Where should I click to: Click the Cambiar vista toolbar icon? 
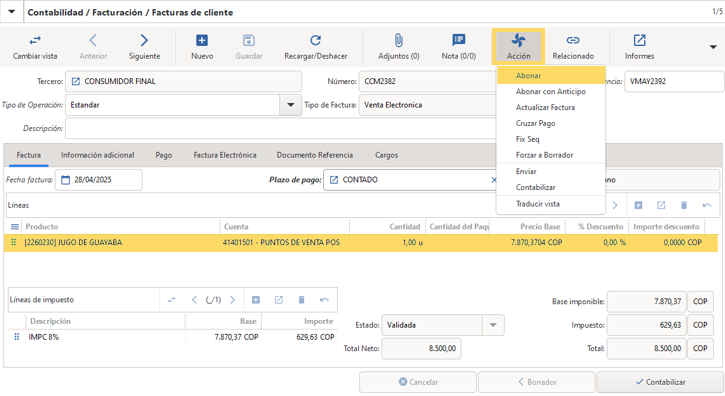coord(35,41)
